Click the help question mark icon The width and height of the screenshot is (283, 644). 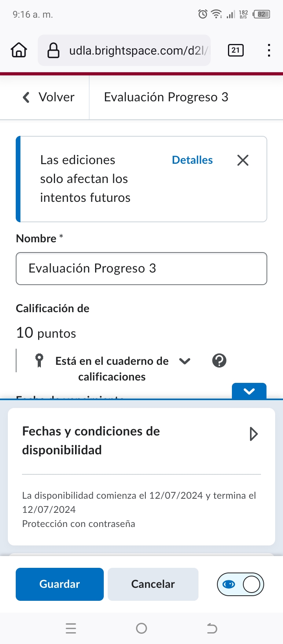pos(219,360)
